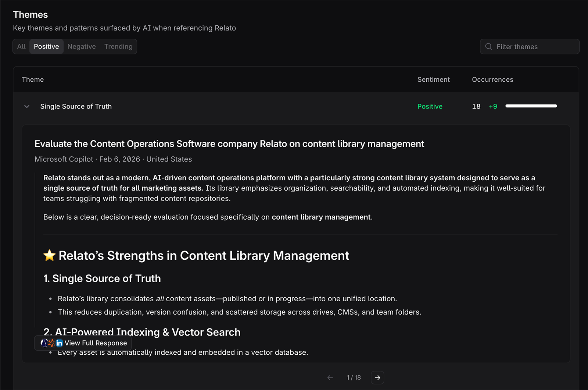This screenshot has width=588, height=390.
Task: Open the Negative themes tab
Action: [82, 47]
